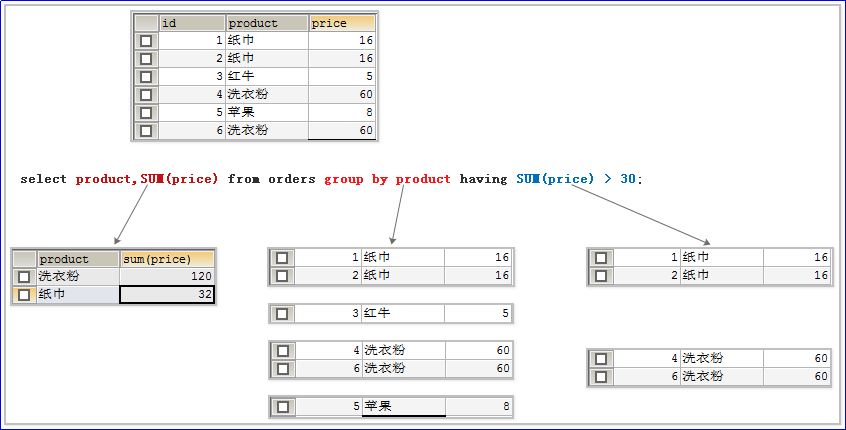The height and width of the screenshot is (430, 846).
Task: Select the cell with value 120
Action: click(x=167, y=276)
